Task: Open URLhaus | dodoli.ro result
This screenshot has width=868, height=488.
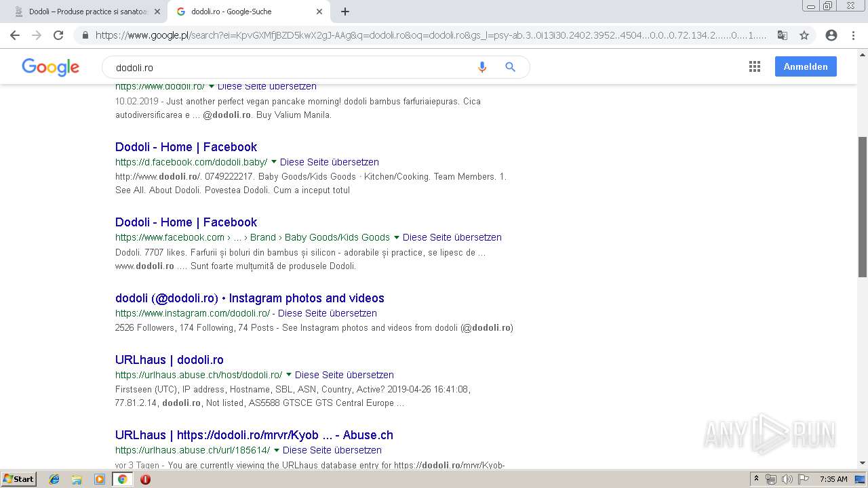Action: click(170, 360)
